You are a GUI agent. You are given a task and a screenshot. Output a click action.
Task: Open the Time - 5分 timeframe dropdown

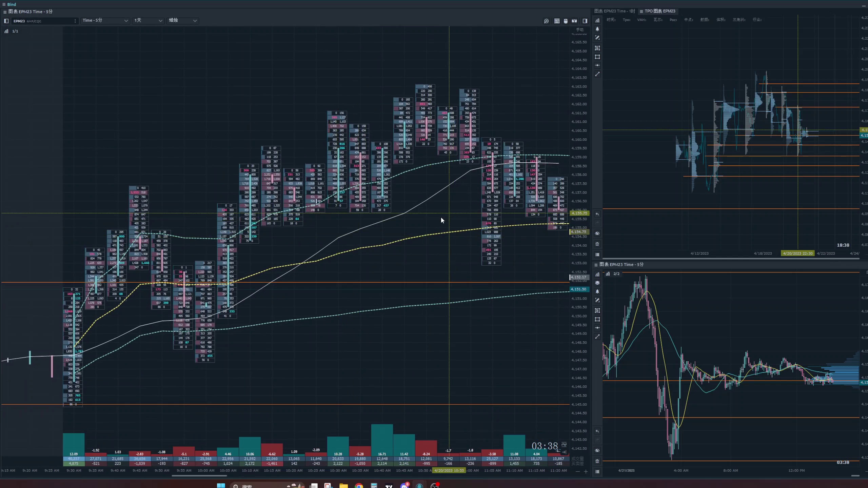click(105, 21)
